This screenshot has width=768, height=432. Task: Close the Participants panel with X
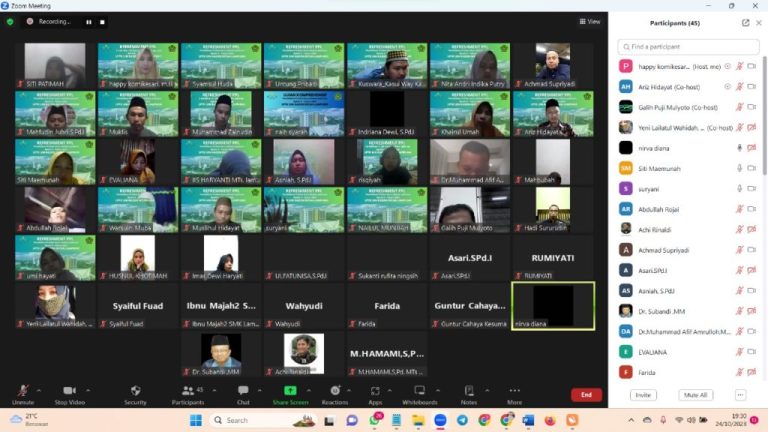759,23
